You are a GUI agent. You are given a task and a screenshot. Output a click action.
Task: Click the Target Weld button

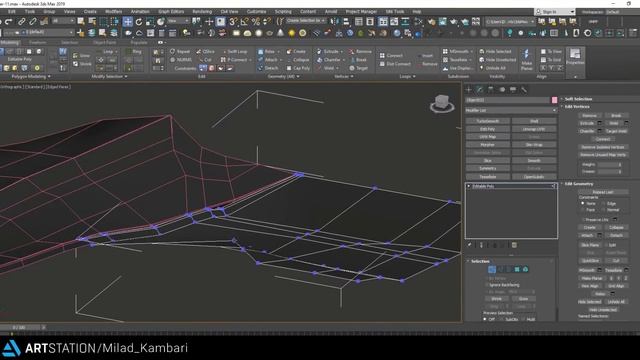coord(616,131)
